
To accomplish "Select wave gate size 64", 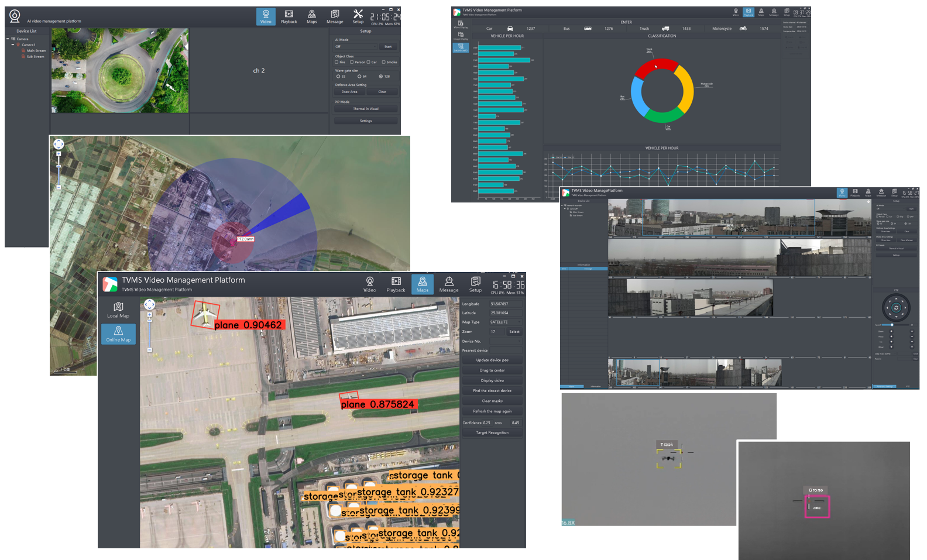I will click(x=359, y=76).
